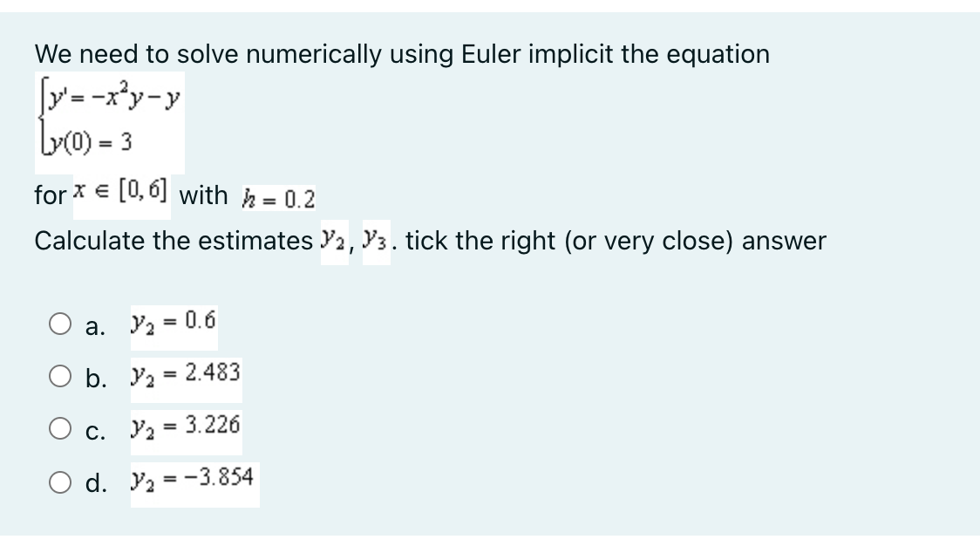Click the option b label text
Viewport: 980px width, 560px height.
tap(94, 377)
